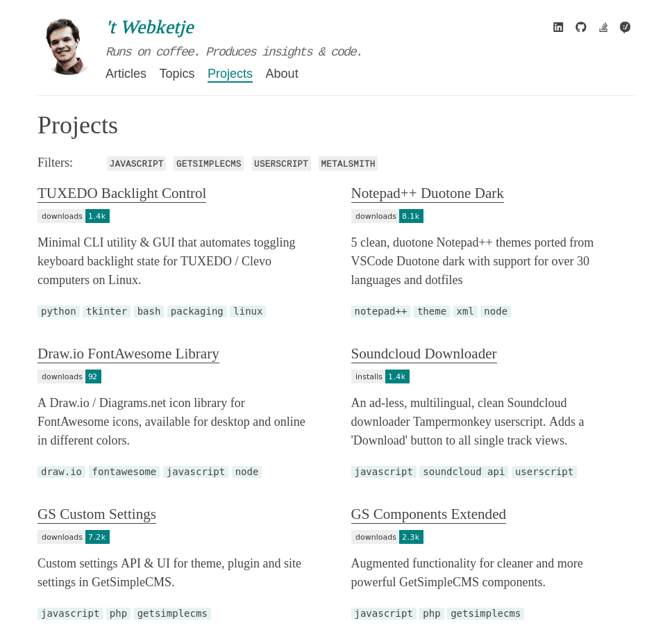Toggle the USERSCRIPT filter

281,163
